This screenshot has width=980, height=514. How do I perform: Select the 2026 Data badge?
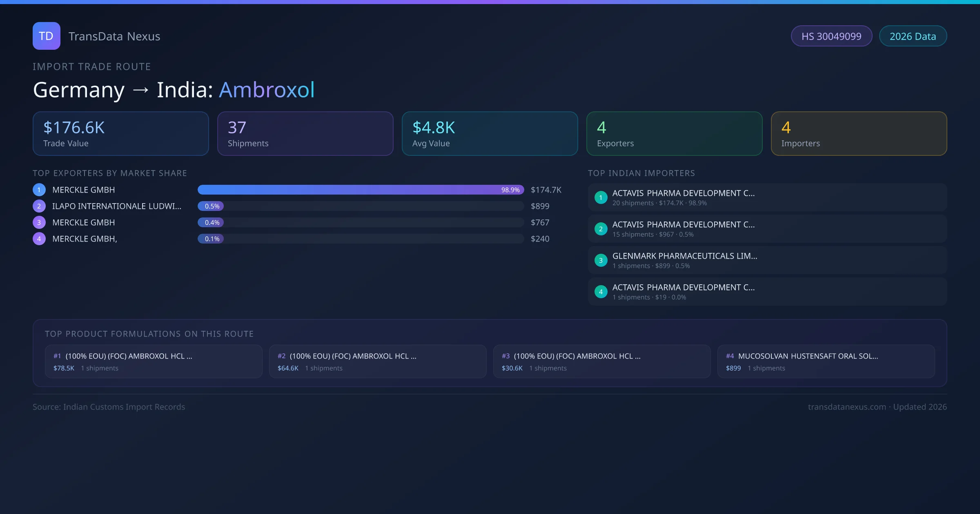tap(912, 36)
